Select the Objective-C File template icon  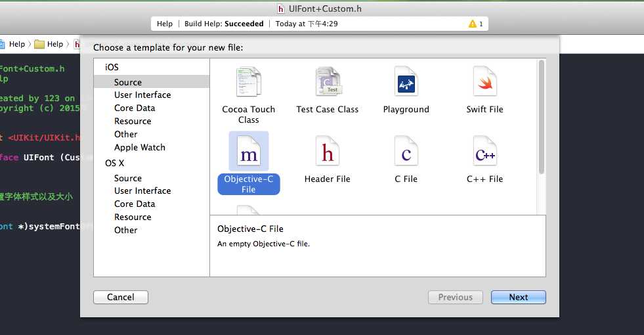249,151
